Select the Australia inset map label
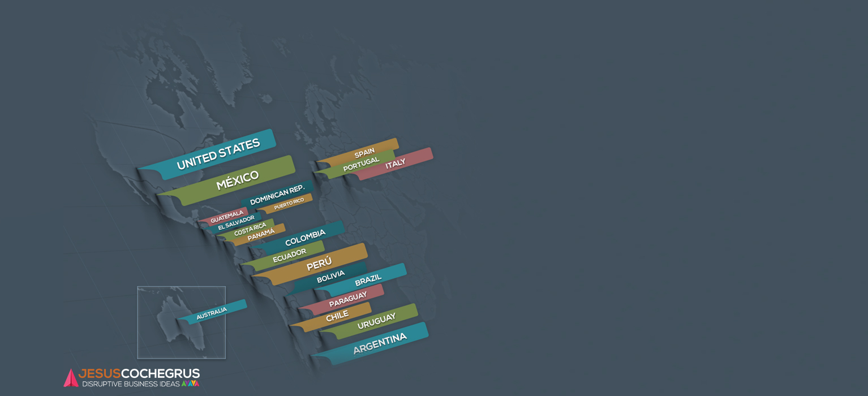The width and height of the screenshot is (868, 396). point(212,313)
